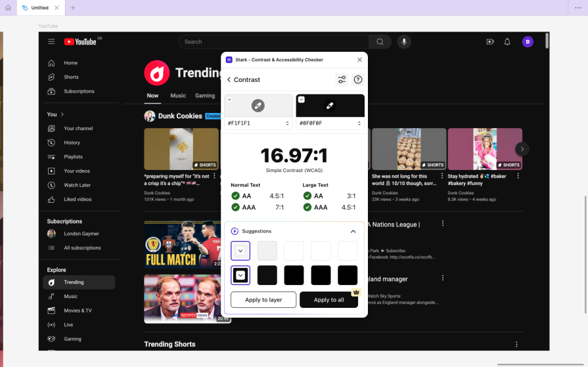Click the YouTube notifications bell icon
Screen dimensions: 588x367
(507, 41)
